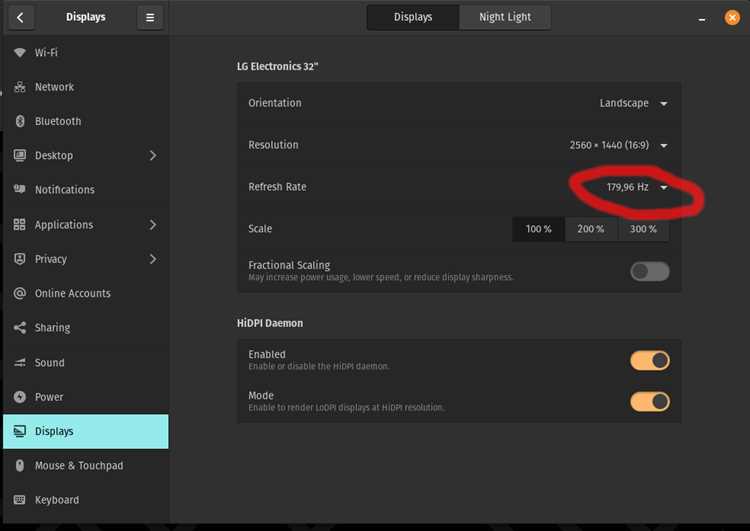Click the Wi-Fi signal icon

[20, 53]
